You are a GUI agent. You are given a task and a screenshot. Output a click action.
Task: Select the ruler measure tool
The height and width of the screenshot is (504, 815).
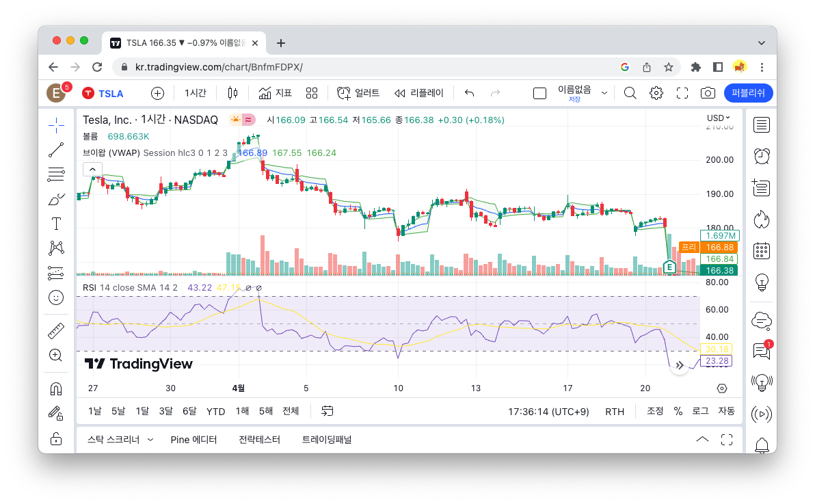(x=56, y=331)
